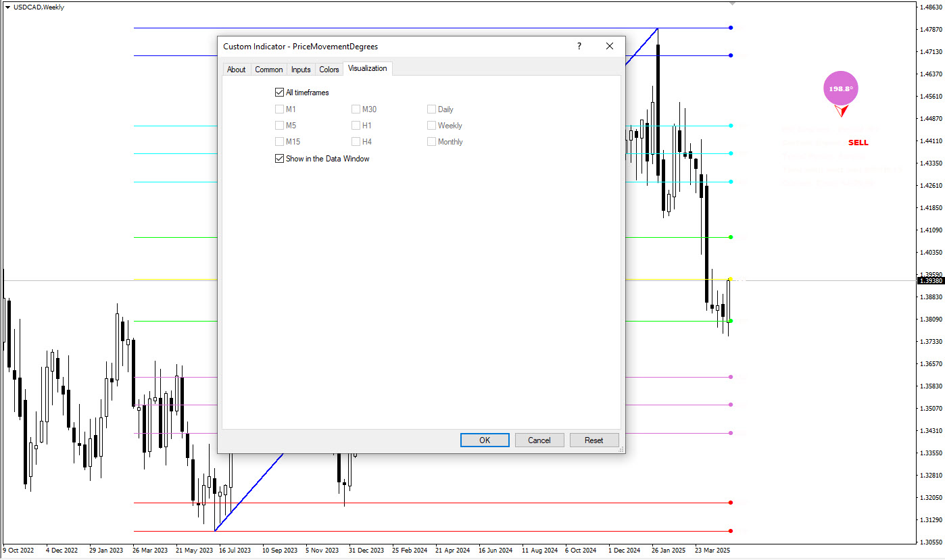The width and height of the screenshot is (945, 560).
Task: Click the 9 Oct 2022 date label
Action: [19, 550]
